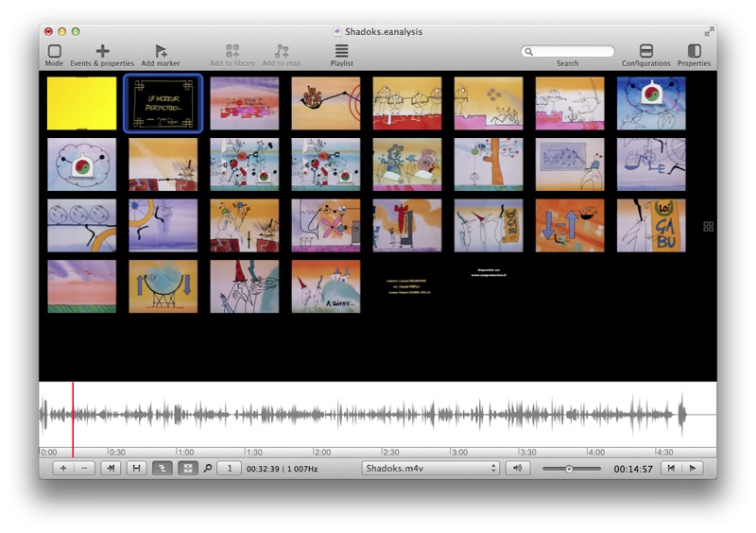Click the 2:00 mark on the time ruler
This screenshot has width=756, height=533.
pyautogui.click(x=322, y=452)
